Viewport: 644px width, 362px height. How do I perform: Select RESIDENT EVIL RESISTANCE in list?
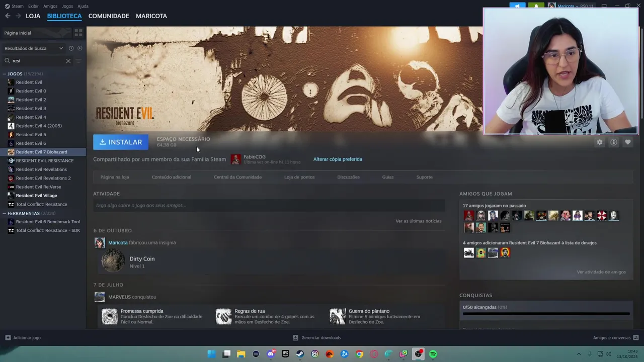point(45,161)
